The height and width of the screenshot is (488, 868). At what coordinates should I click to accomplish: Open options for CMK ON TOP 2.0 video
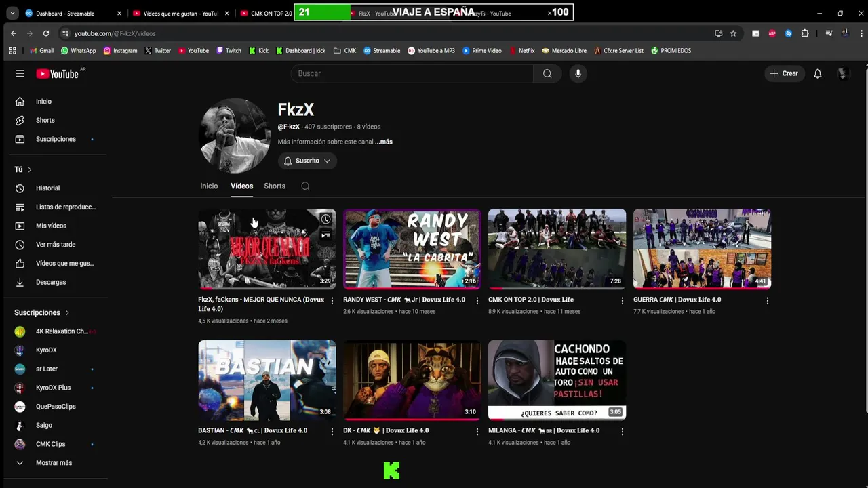[x=622, y=300]
